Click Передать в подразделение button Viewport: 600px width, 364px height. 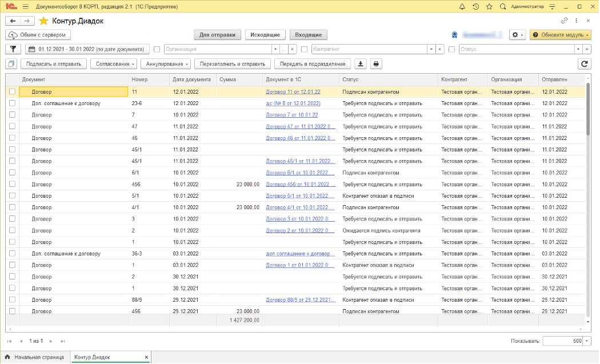pyautogui.click(x=313, y=64)
